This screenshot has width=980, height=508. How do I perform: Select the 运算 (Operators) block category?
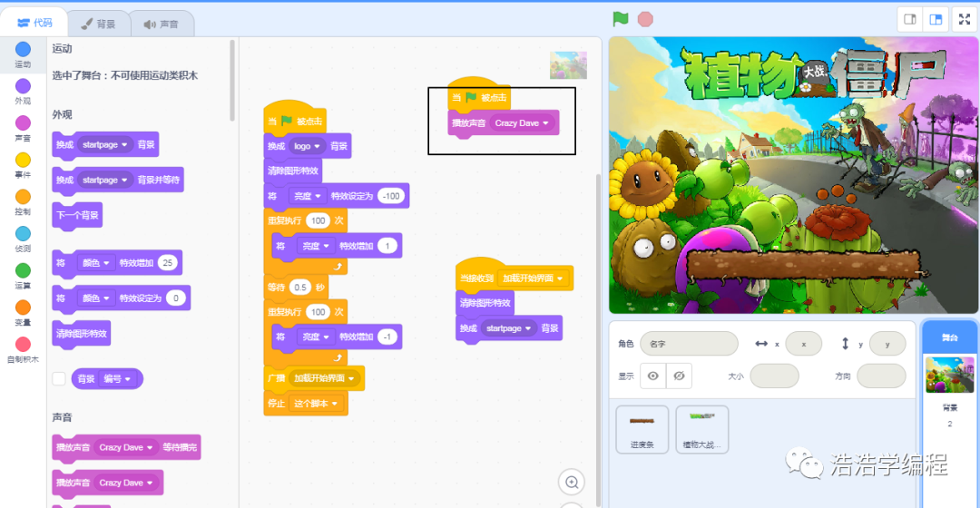(23, 276)
